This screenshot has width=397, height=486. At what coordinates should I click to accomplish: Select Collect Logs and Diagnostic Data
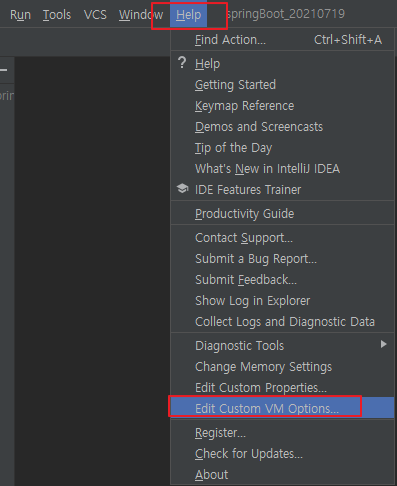[x=282, y=322]
